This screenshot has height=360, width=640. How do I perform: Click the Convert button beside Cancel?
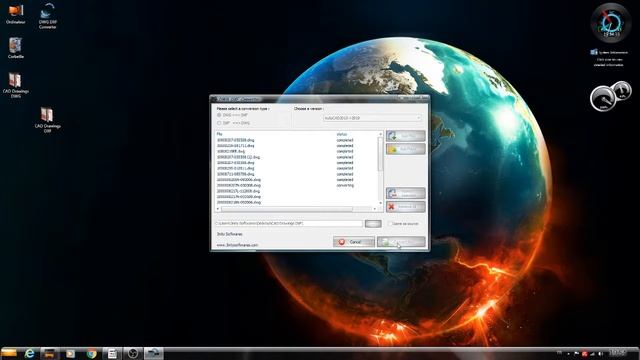coord(401,242)
